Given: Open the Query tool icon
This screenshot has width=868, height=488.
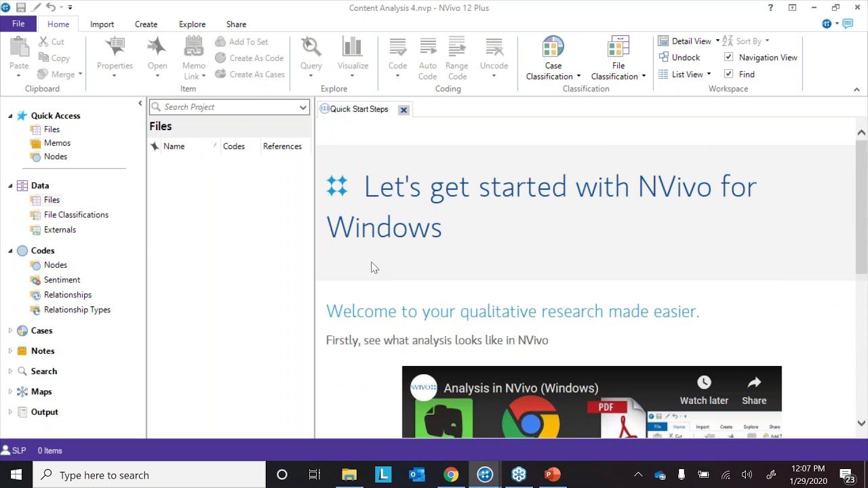Looking at the screenshot, I should pyautogui.click(x=311, y=47).
